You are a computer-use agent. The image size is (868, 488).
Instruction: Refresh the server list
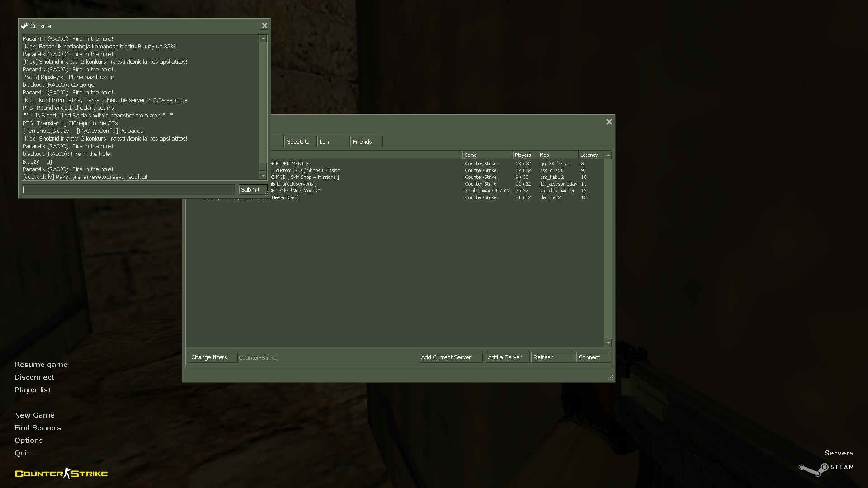tap(552, 357)
